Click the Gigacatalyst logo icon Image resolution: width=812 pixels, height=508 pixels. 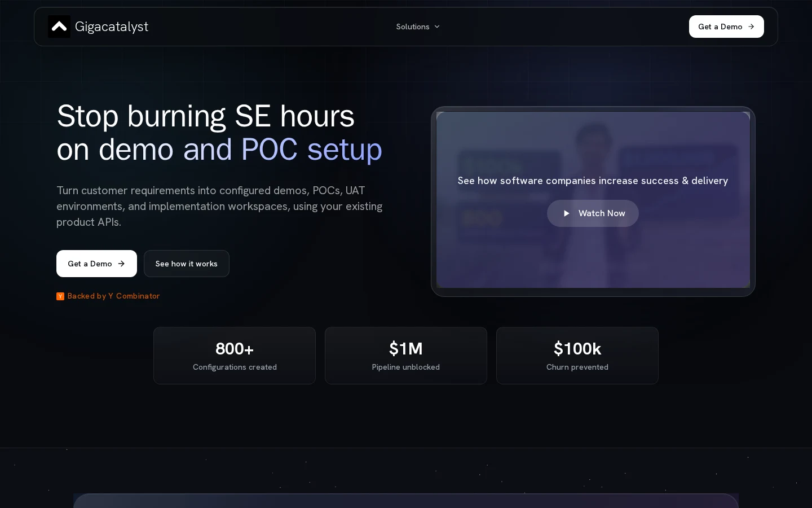pyautogui.click(x=59, y=27)
